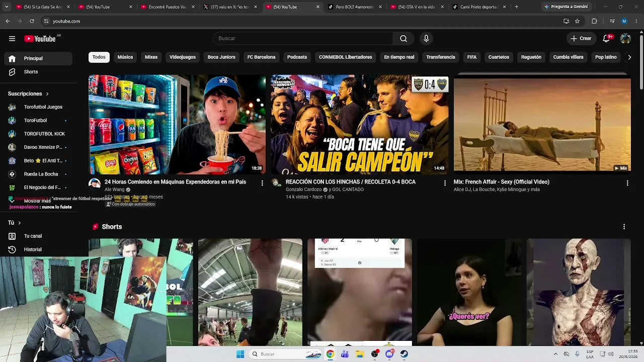Switch to the 'valu en X' tab
Viewport: 644px width, 362px height.
(x=230, y=7)
